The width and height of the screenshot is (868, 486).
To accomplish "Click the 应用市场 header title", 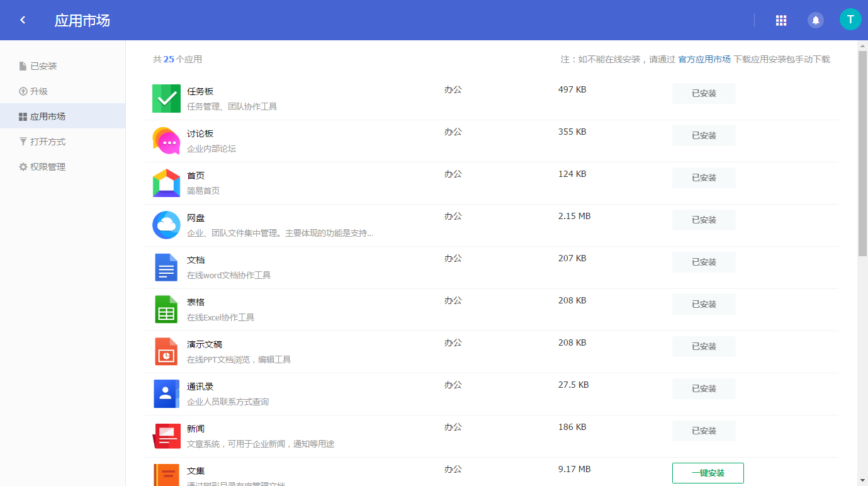I will point(82,20).
